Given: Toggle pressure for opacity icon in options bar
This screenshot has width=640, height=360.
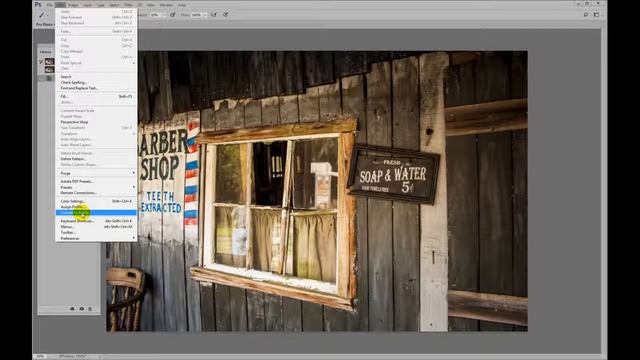Looking at the screenshot, I should [x=173, y=15].
